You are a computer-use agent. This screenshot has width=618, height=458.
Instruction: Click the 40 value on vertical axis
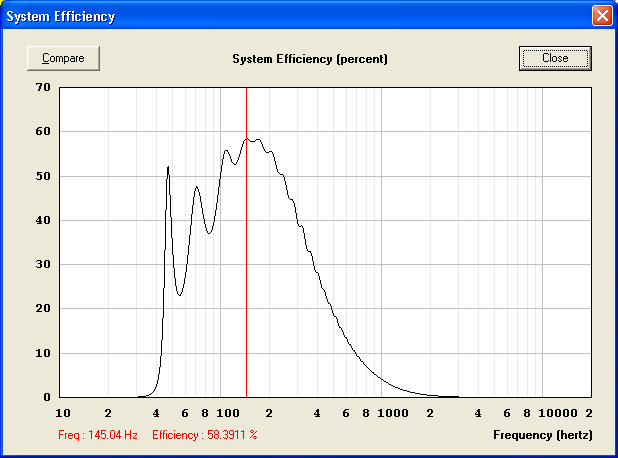click(x=43, y=220)
